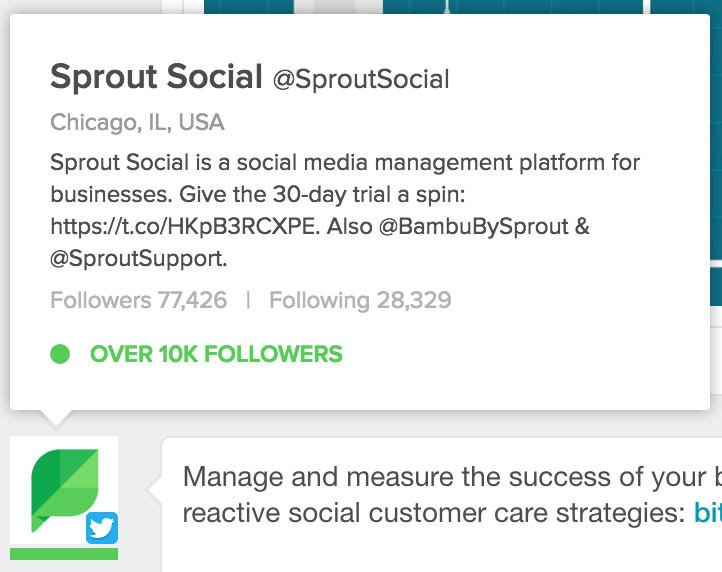
Task: Select the OVER 10K FOLLOWERS label
Action: (x=216, y=354)
